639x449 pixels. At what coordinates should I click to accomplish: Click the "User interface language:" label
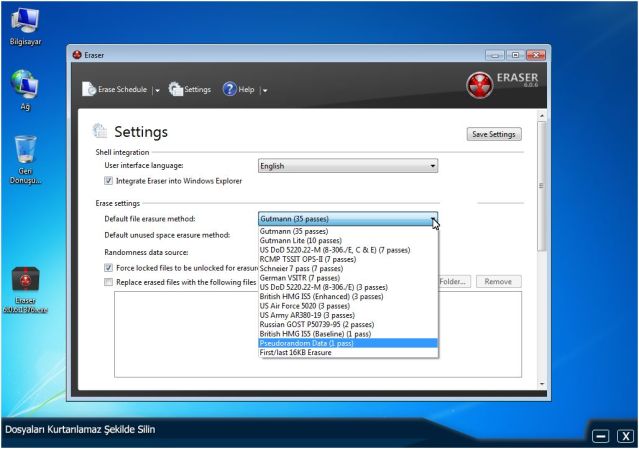144,165
